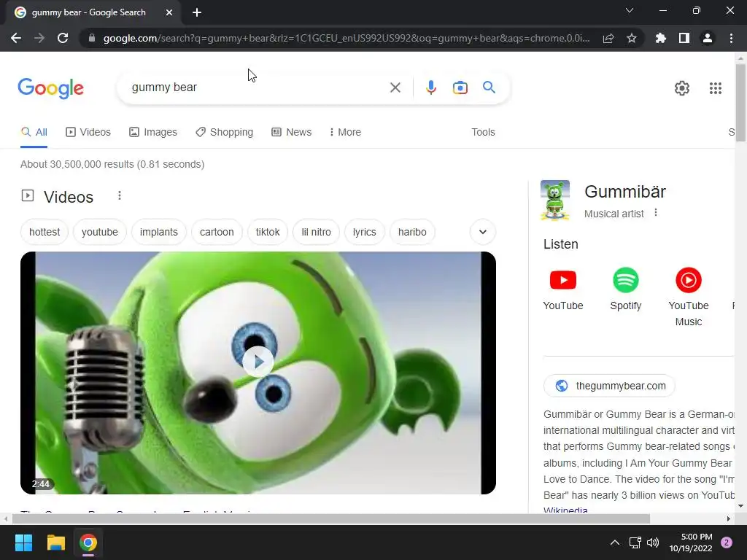The width and height of the screenshot is (747, 560).
Task: Filter videos by the hottest chip
Action: click(44, 232)
